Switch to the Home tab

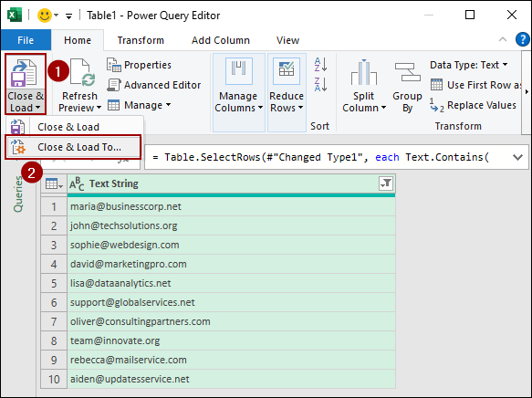coord(78,40)
